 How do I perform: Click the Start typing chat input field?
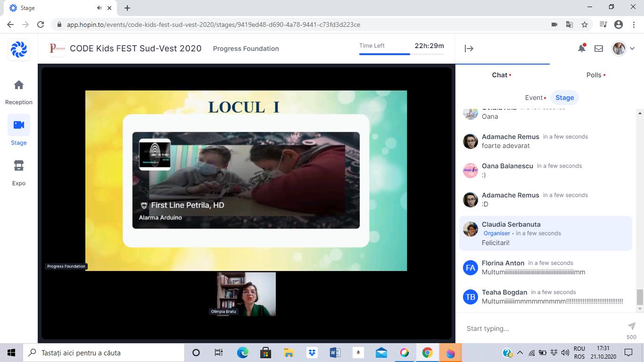(542, 329)
